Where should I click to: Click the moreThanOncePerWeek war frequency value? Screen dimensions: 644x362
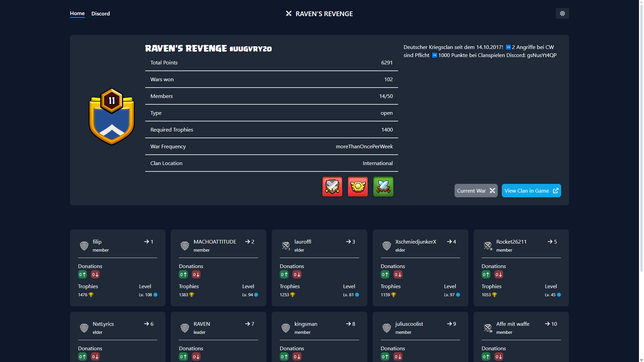coord(364,146)
